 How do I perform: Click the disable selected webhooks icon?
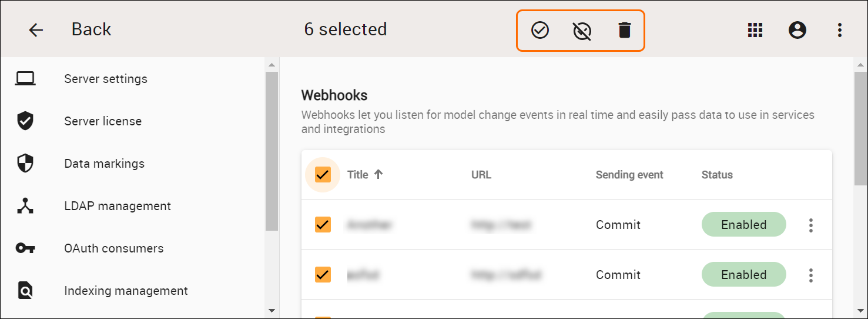(582, 30)
